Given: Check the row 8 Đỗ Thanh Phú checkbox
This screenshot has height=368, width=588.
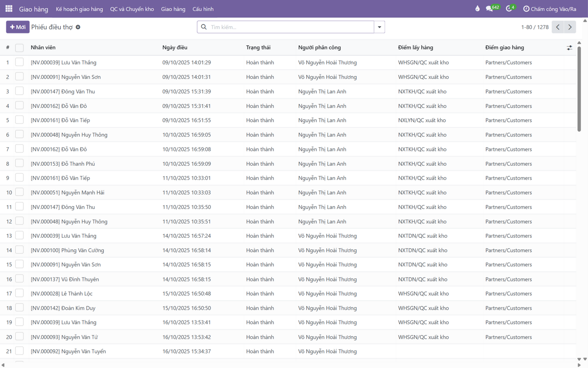Looking at the screenshot, I should pyautogui.click(x=20, y=163).
